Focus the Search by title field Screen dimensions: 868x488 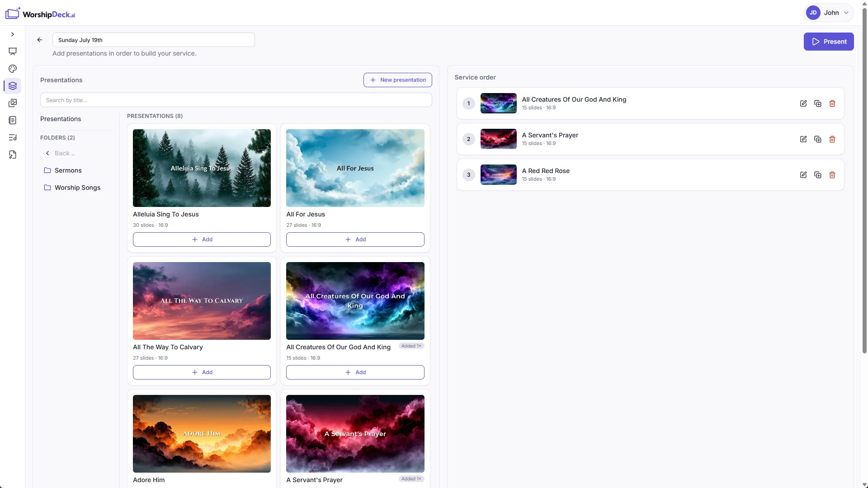pyautogui.click(x=236, y=100)
